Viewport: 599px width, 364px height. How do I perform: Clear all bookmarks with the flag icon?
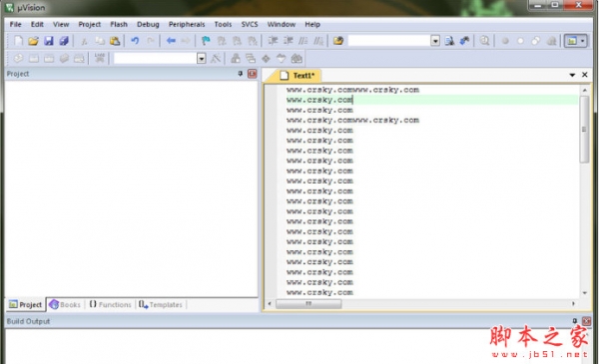pyautogui.click(x=253, y=41)
